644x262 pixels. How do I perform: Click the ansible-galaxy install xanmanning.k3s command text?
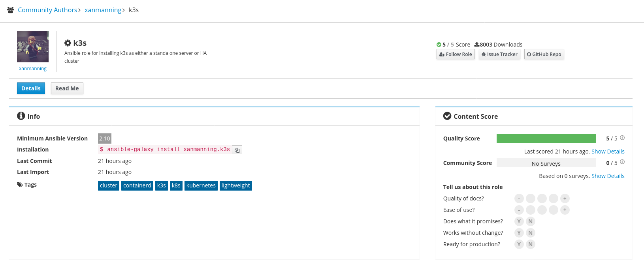tap(165, 150)
